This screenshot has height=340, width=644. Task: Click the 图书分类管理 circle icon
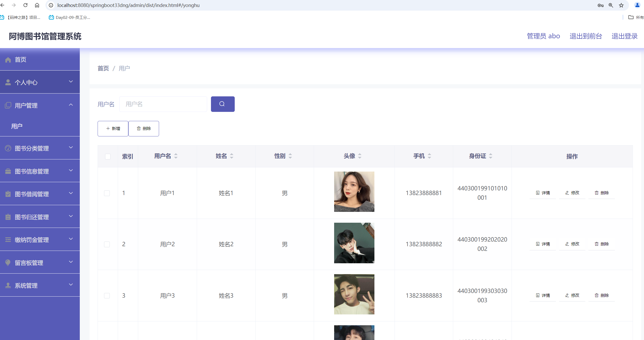pyautogui.click(x=8, y=148)
